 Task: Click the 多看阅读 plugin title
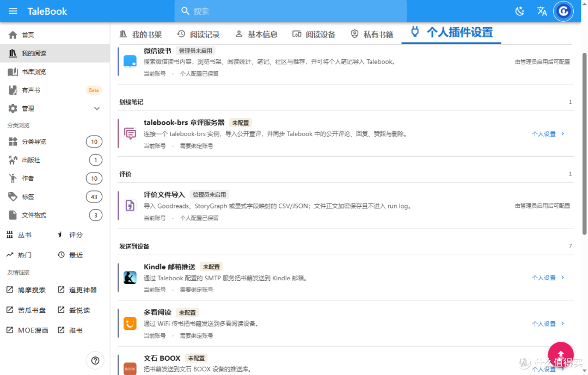[157, 312]
